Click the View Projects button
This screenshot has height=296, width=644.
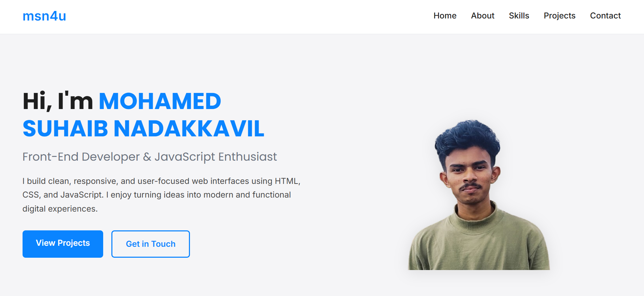pyautogui.click(x=63, y=244)
